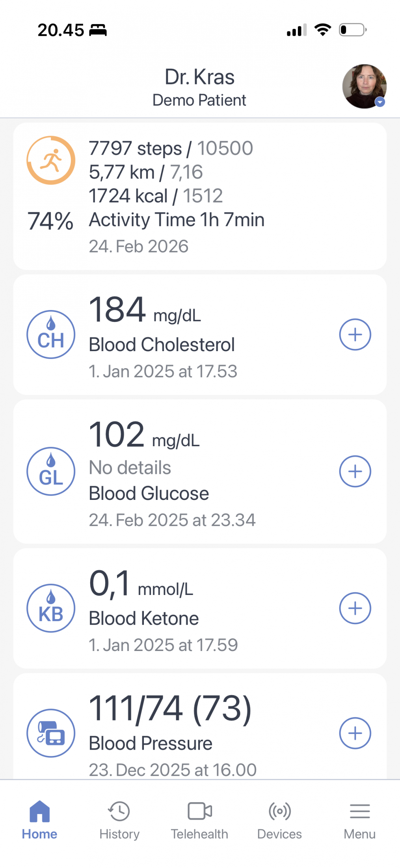Tap the blood pressure monitor icon
Screen dimensions: 400x868
click(51, 733)
